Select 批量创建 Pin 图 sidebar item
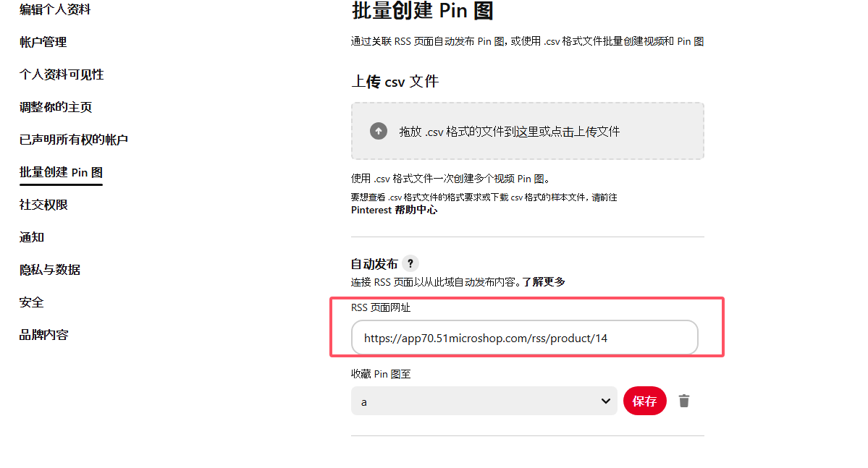 (61, 173)
